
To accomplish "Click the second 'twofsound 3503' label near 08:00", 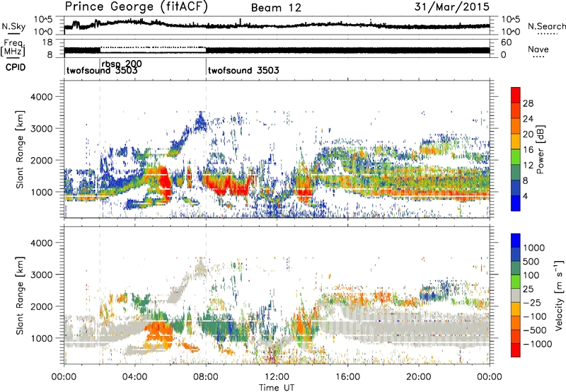I will (243, 70).
